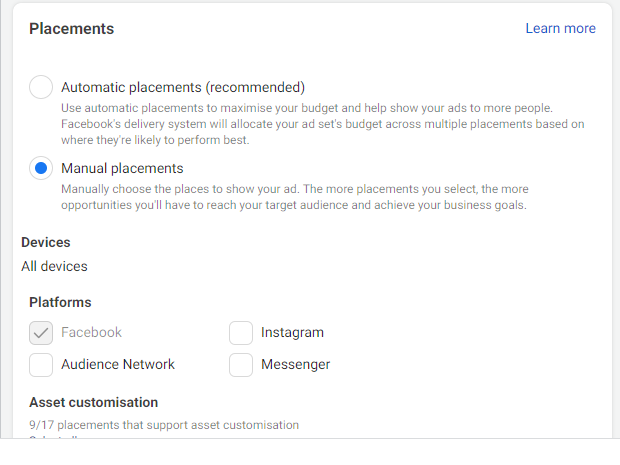Click the Instagram label text
Viewport: 620px width, 465px height.
292,332
